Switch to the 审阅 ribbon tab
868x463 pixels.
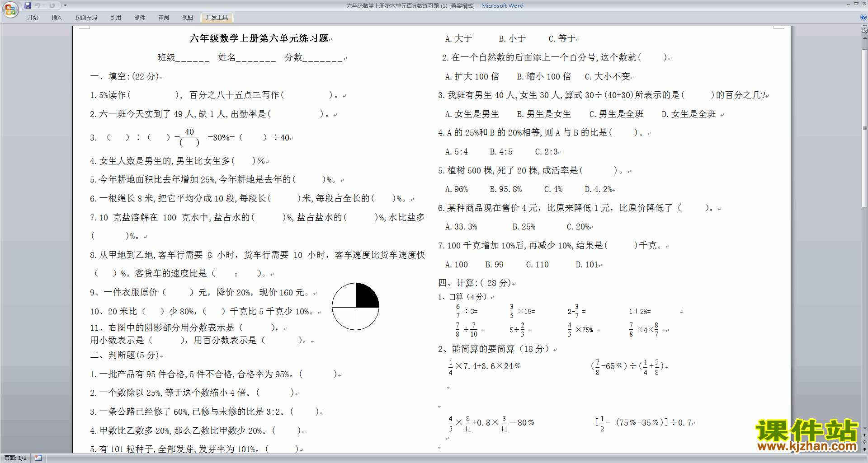[x=164, y=17]
